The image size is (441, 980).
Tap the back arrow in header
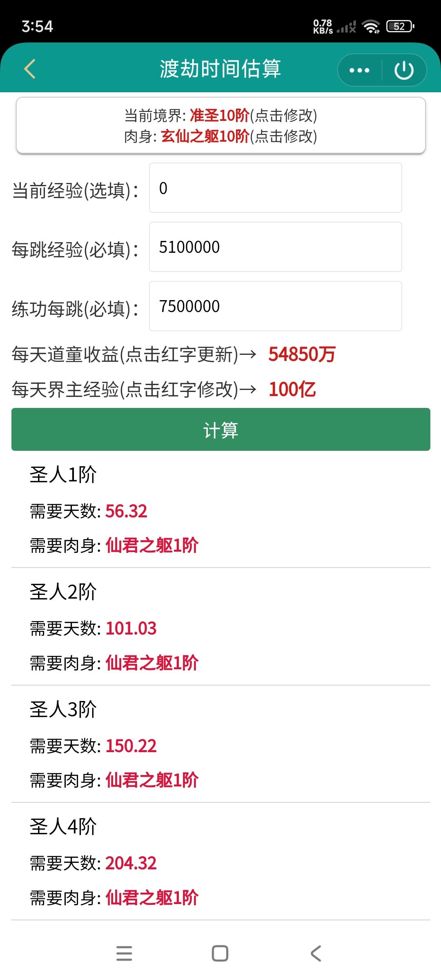[x=30, y=69]
